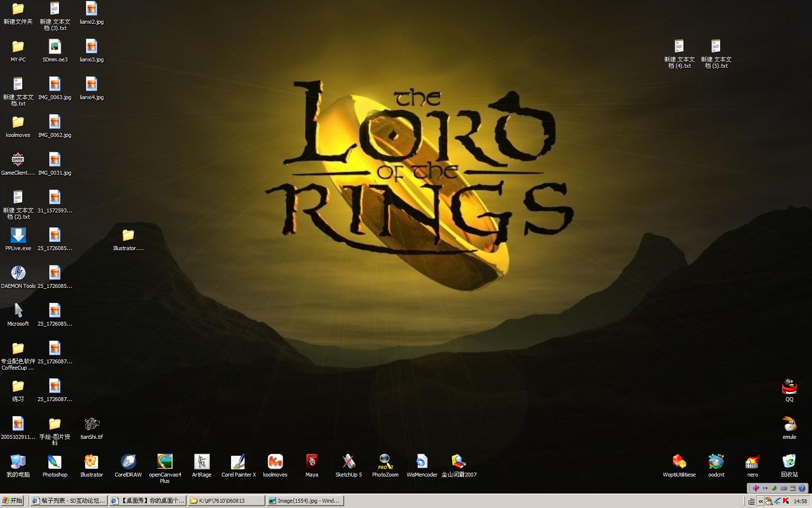Select the 手绘-图片资料 folder
Screen dimensions: 812x508
coord(55,431)
